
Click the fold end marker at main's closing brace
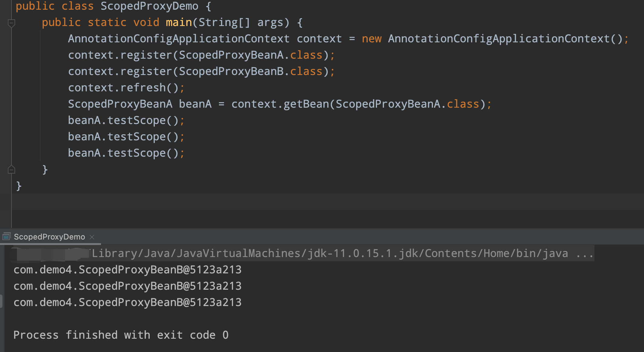[x=11, y=170]
